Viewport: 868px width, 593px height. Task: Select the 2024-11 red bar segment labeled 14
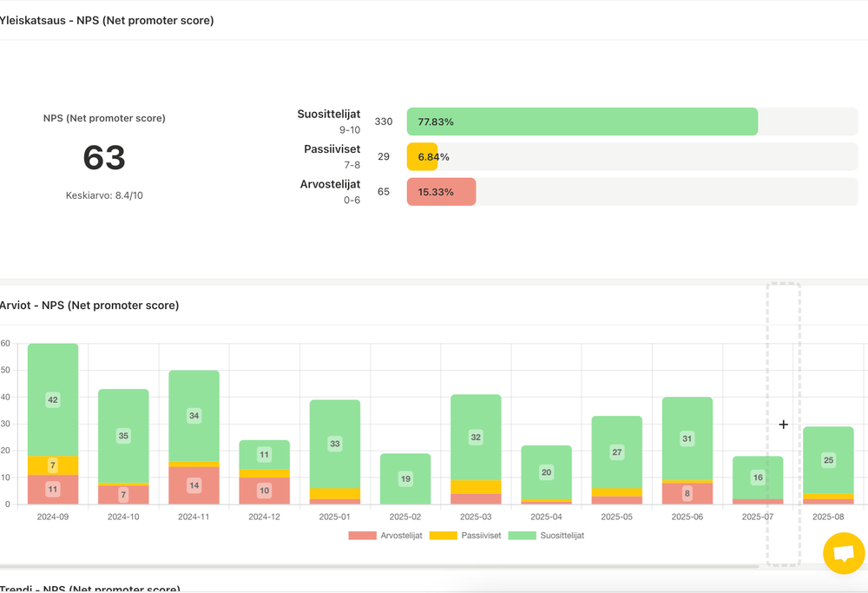(x=194, y=485)
